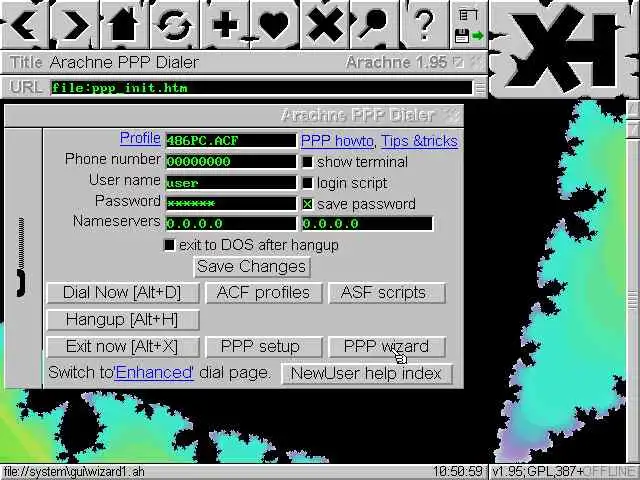Open the Tips &tricks link
The image size is (640, 480).
point(419,141)
